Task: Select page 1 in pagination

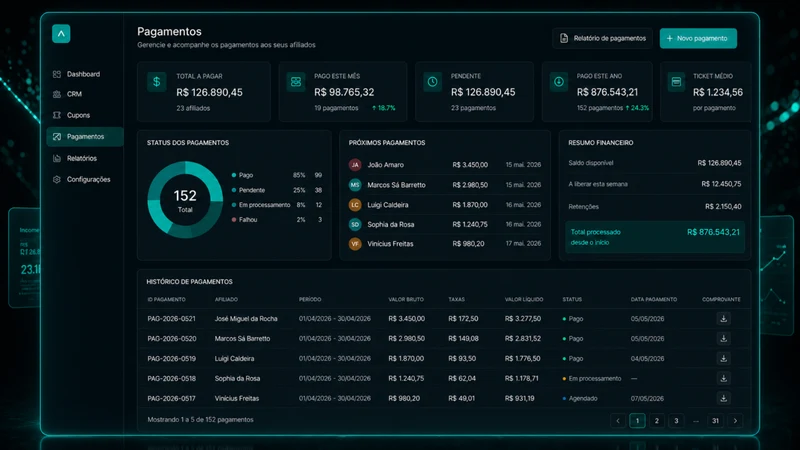Action: click(637, 421)
